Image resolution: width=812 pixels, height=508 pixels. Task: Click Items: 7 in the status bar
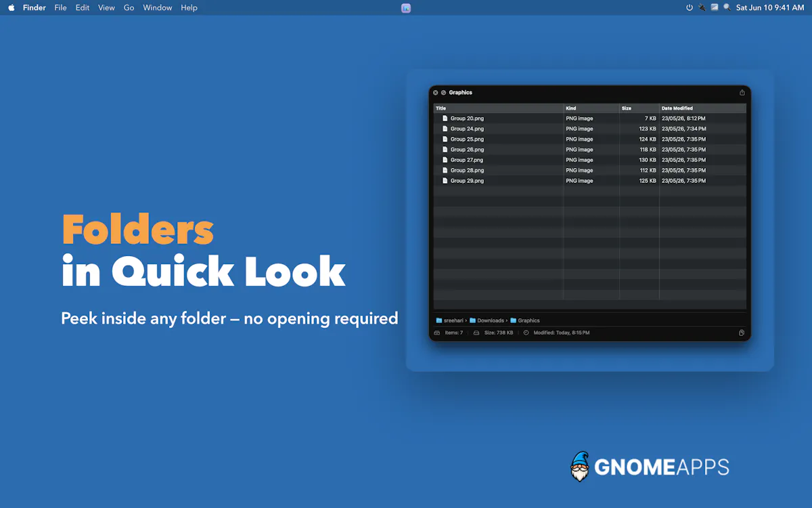[454, 333]
